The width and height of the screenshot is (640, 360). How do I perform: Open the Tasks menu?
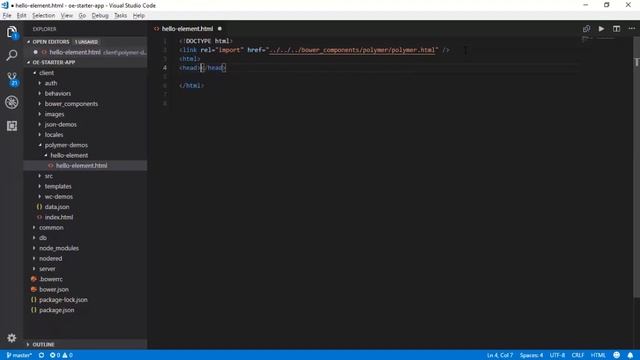(x=120, y=16)
